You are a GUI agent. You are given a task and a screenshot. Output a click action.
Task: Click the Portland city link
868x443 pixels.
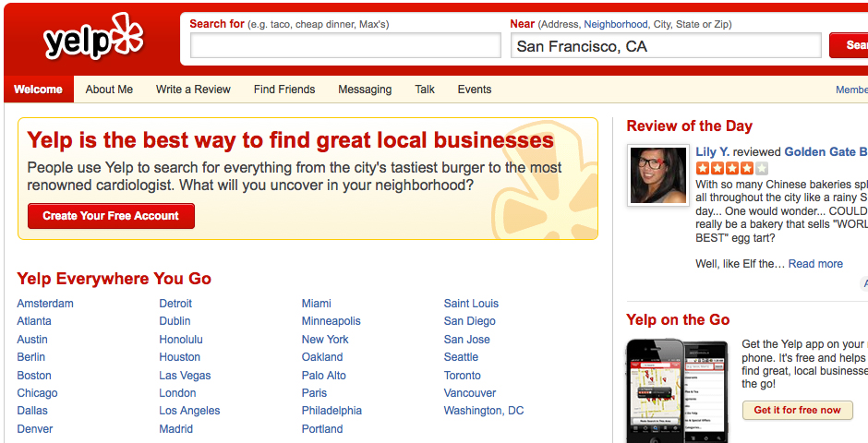(322, 428)
